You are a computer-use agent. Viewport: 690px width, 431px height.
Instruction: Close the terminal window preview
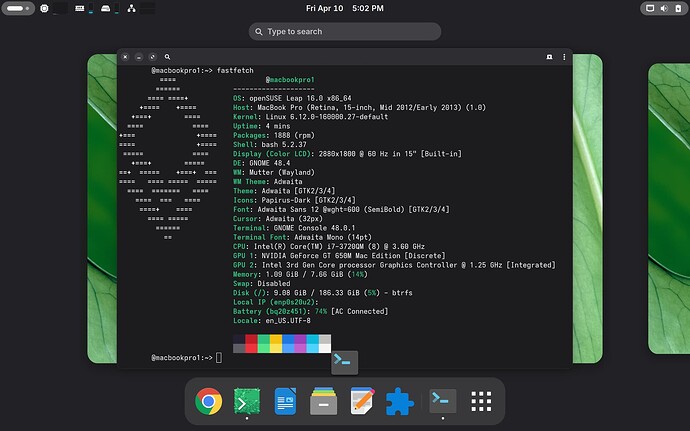click(x=125, y=57)
